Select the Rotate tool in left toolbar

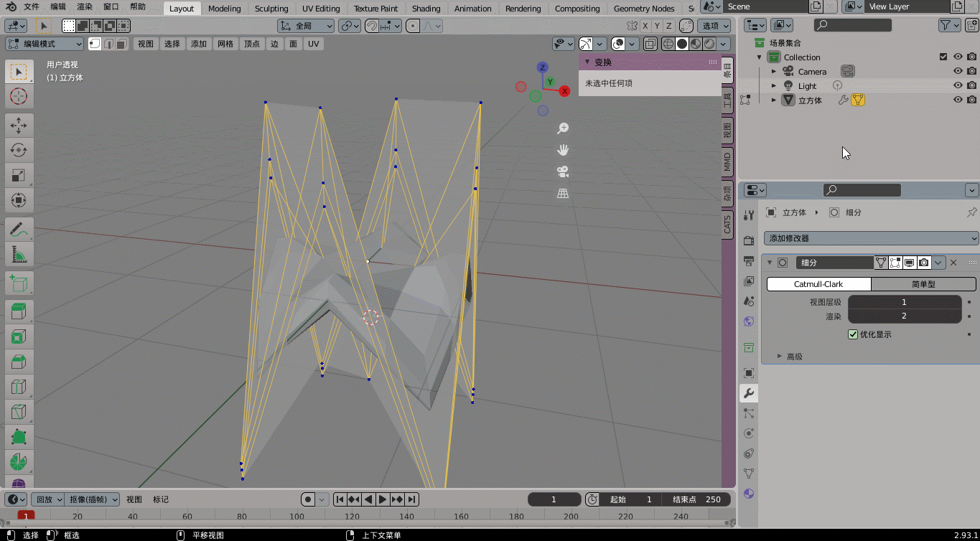(x=19, y=150)
